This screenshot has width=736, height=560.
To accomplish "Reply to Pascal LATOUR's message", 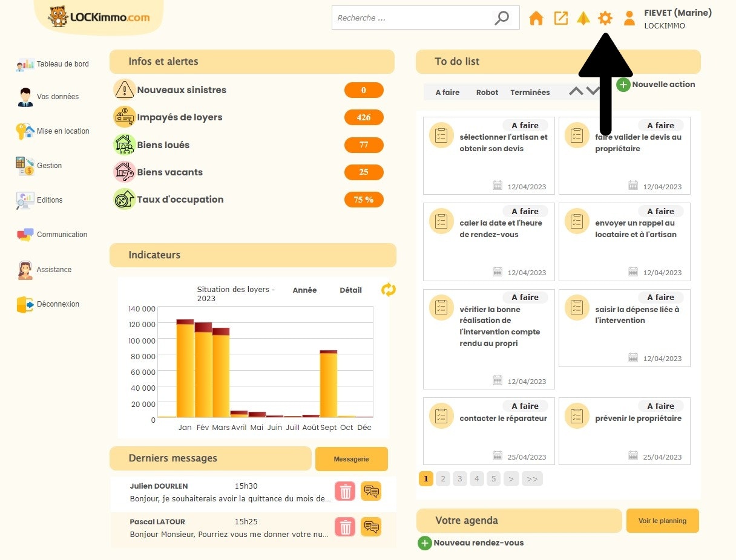I will click(x=371, y=527).
